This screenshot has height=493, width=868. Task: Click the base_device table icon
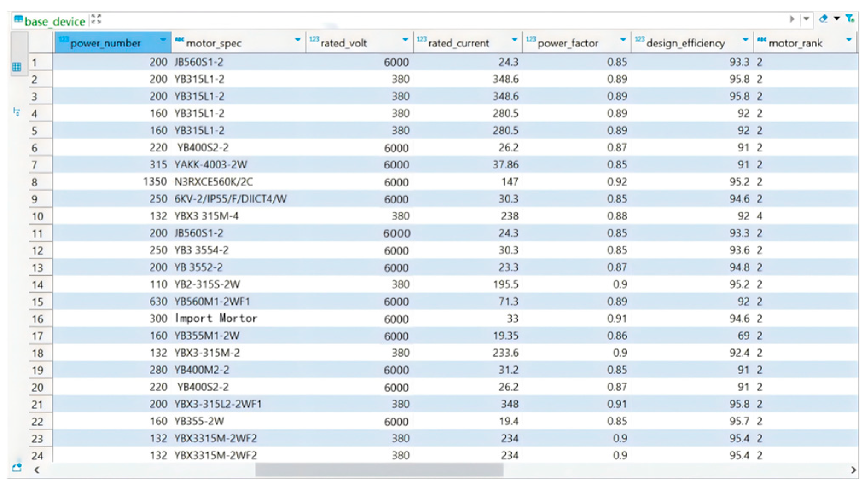18,19
